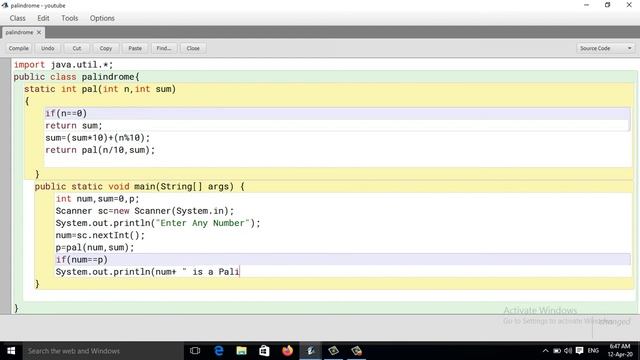Click the 'num=sc.nextInt();' line
Screen dimensions: 640x360
(x=100, y=236)
